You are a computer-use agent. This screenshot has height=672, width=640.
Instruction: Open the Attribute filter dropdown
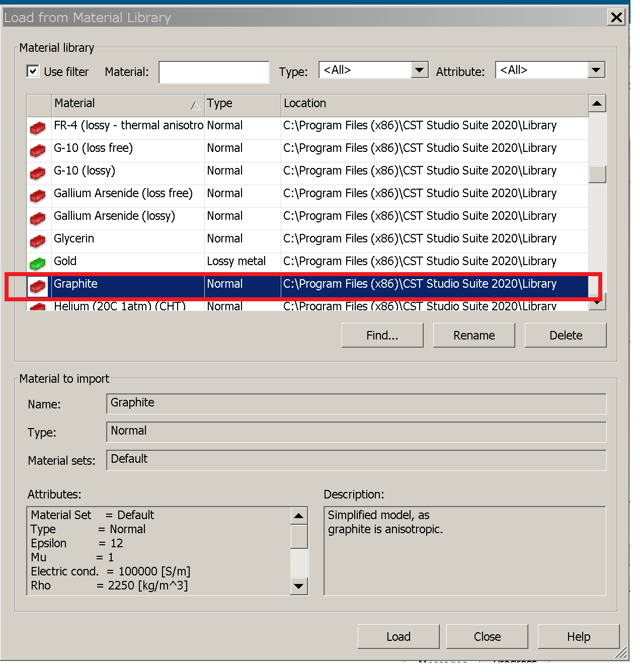(x=596, y=70)
